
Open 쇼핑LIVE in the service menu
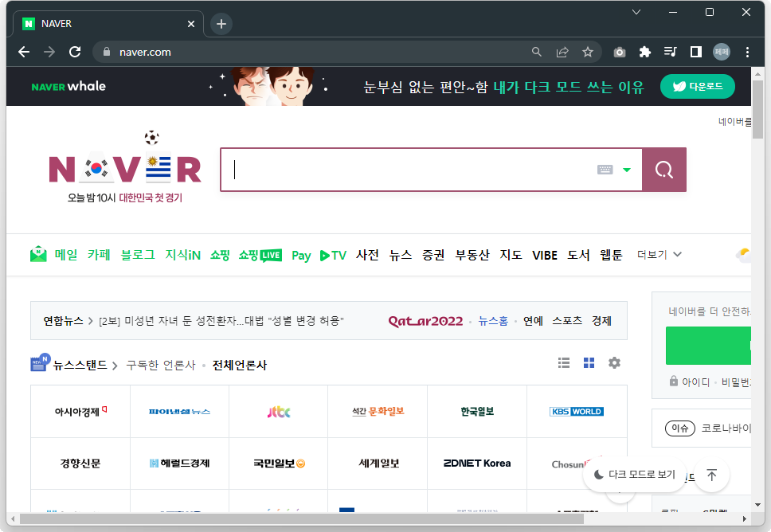260,255
